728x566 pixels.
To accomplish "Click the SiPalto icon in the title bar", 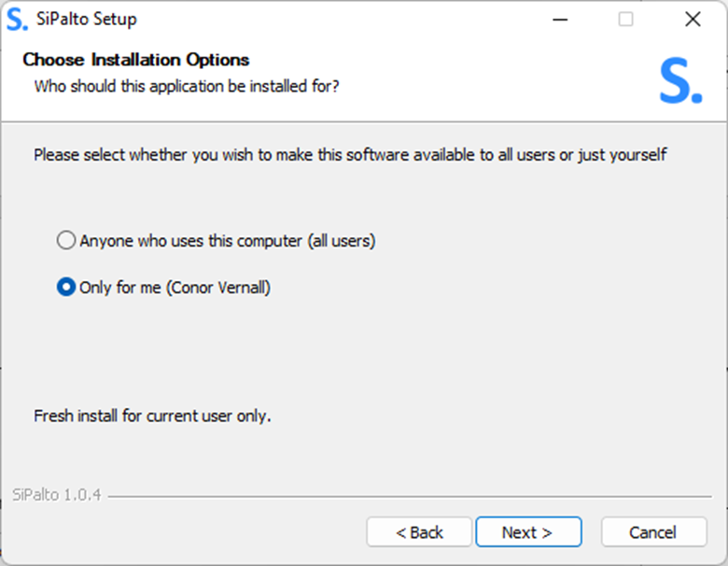I will (17, 20).
